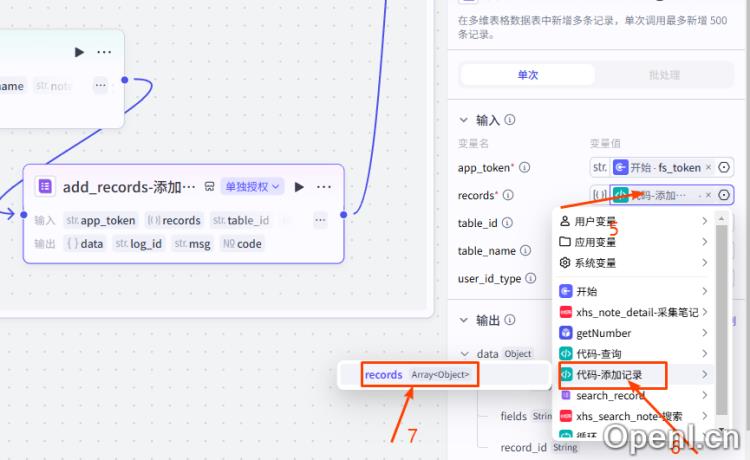Show info icon next to records
This screenshot has width=750, height=460.
click(x=508, y=195)
